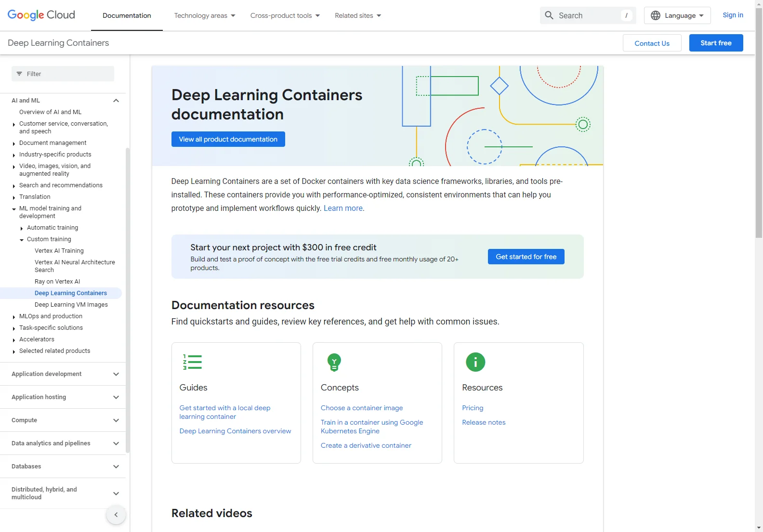The image size is (763, 532).
Task: Collapse the Custom training arrow
Action: click(22, 240)
